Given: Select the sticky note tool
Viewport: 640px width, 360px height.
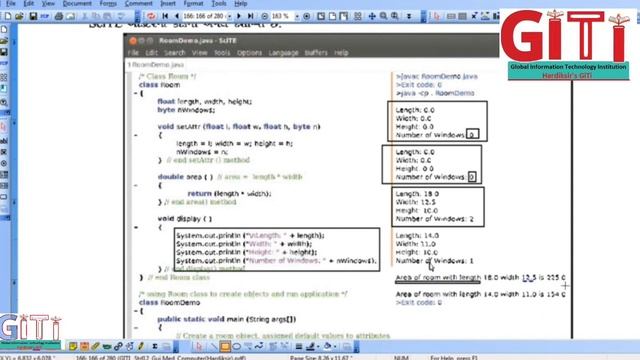Looking at the screenshot, I should pyautogui.click(x=73, y=347).
